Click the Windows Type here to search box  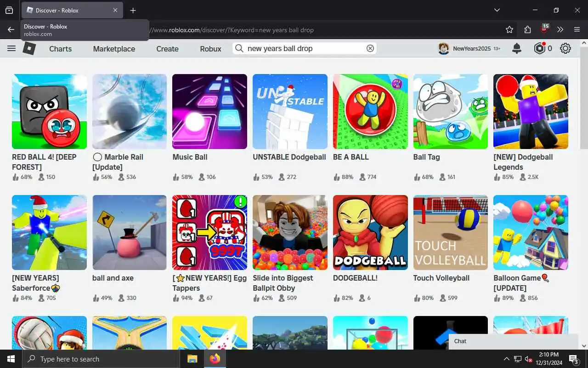coord(101,359)
